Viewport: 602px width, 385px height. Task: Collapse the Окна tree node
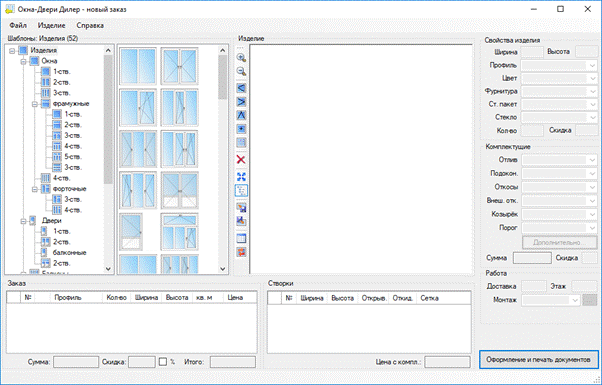click(23, 61)
